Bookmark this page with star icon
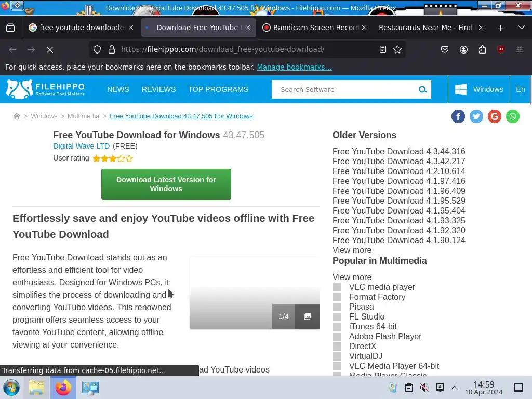Image resolution: width=532 pixels, height=399 pixels. 397,49
